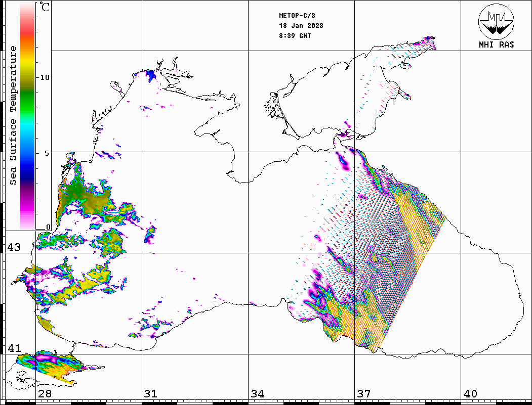532x405 pixels.
Task: Click the '0' tick on temperature scale
Action: tap(48, 227)
